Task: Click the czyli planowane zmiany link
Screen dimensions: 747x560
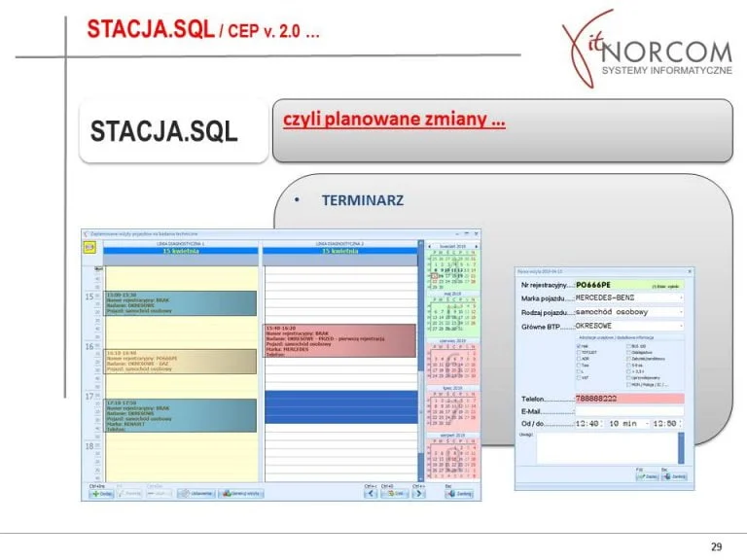Action: (394, 119)
